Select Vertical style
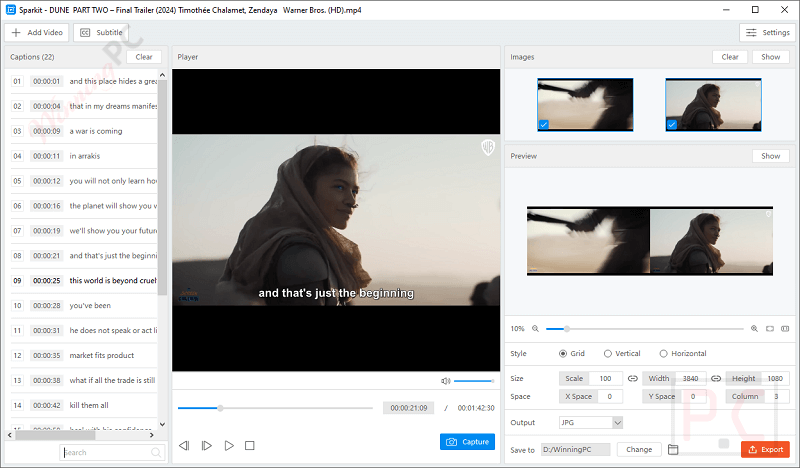This screenshot has height=468, width=800. click(x=622, y=353)
